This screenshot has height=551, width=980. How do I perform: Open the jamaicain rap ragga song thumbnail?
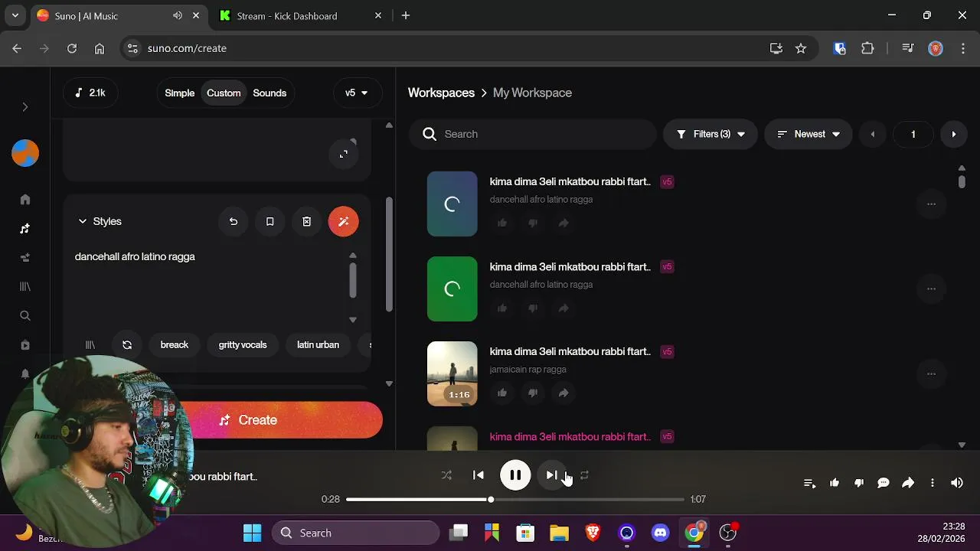pos(452,373)
